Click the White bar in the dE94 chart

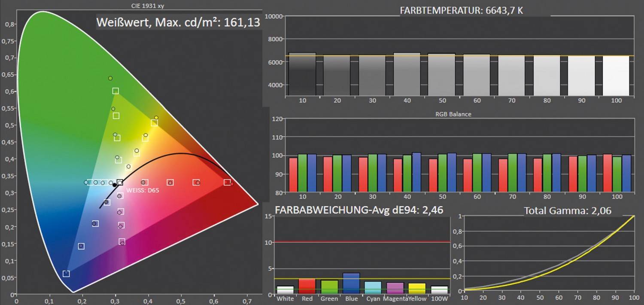tap(286, 290)
